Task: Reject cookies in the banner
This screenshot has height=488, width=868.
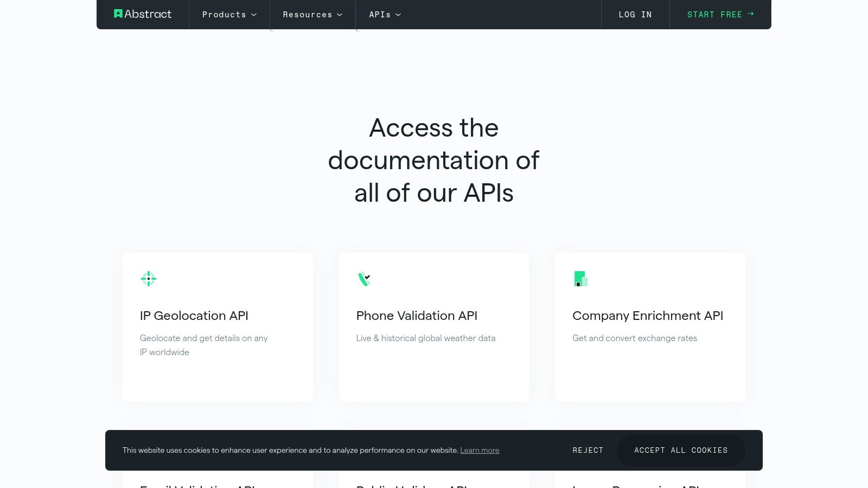Action: tap(588, 451)
